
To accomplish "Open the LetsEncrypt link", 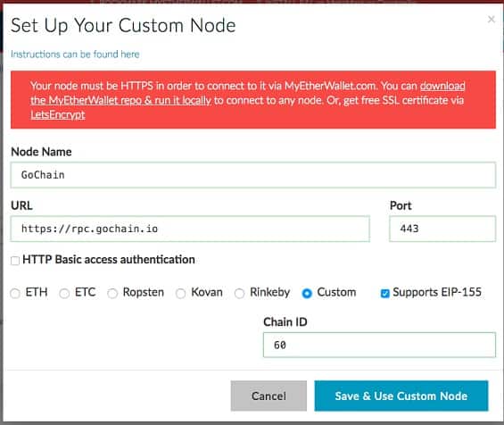I will pyautogui.click(x=58, y=114).
